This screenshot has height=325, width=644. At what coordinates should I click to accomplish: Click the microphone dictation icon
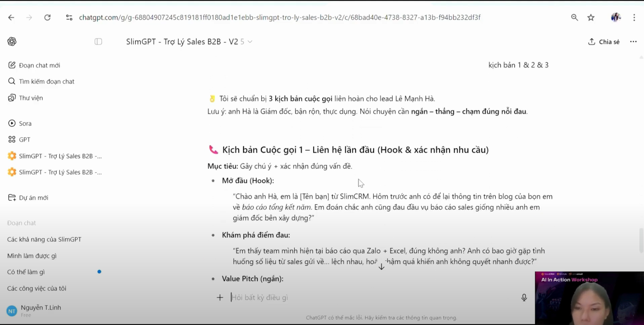click(524, 297)
